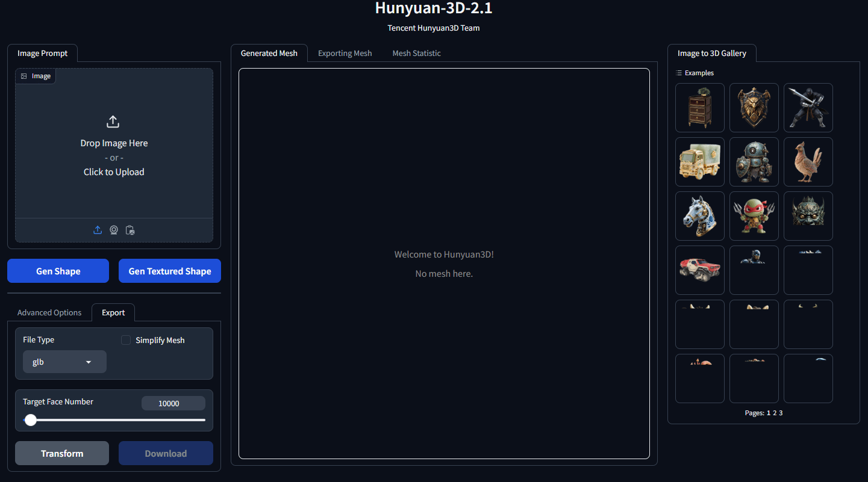The height and width of the screenshot is (482, 868).
Task: Choose the ninja with sword example image
Action: pyautogui.click(x=808, y=108)
